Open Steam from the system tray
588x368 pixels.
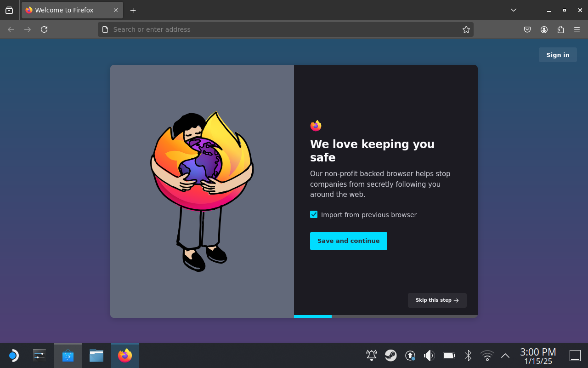pos(391,355)
